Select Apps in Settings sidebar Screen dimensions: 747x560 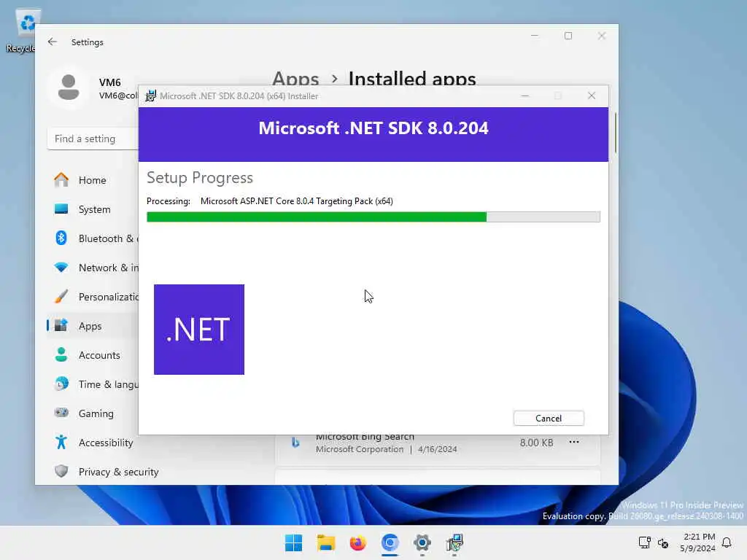(93, 326)
